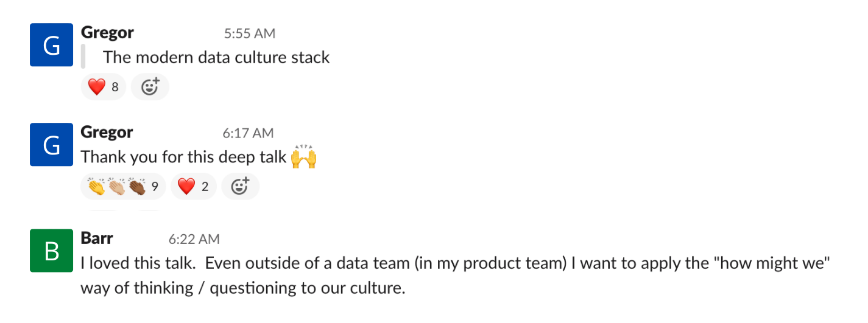Open the 6:22 AM timestamp link
868x323 pixels.
(194, 240)
